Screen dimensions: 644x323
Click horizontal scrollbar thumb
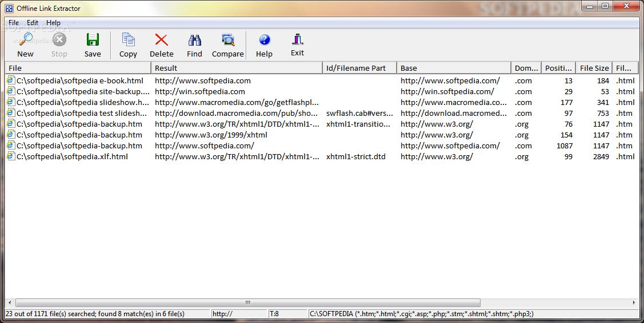tap(247, 302)
